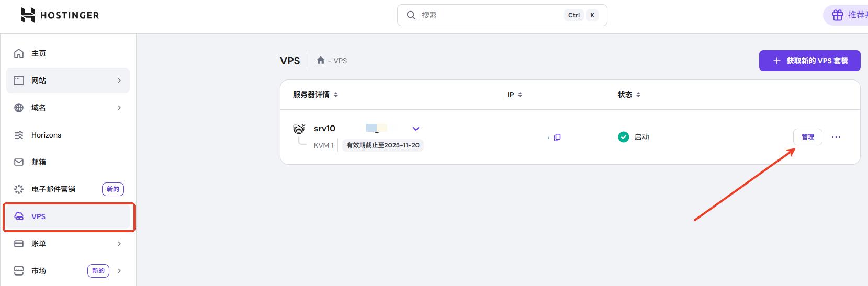This screenshot has width=868, height=286.
Task: Click the 管理 button for srv10
Action: [x=807, y=137]
